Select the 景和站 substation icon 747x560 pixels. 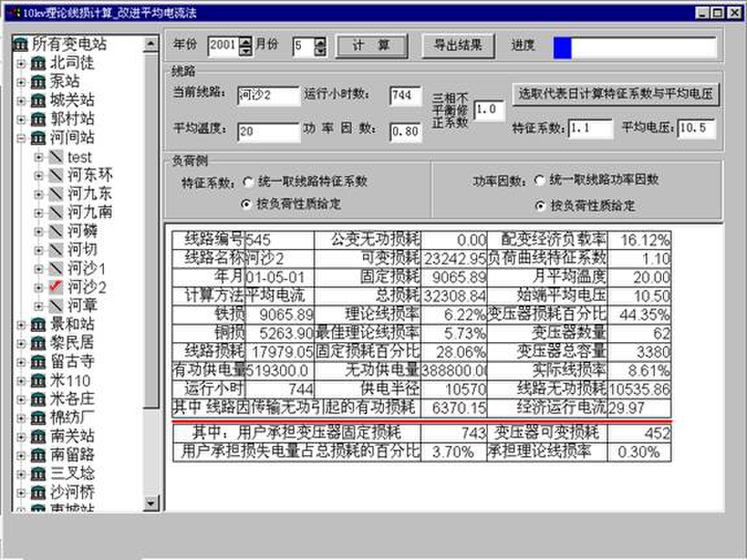click(38, 325)
